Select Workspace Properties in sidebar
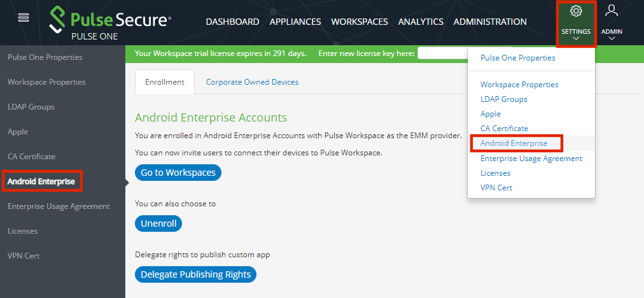Viewport: 644px width, 298px height. click(x=47, y=82)
